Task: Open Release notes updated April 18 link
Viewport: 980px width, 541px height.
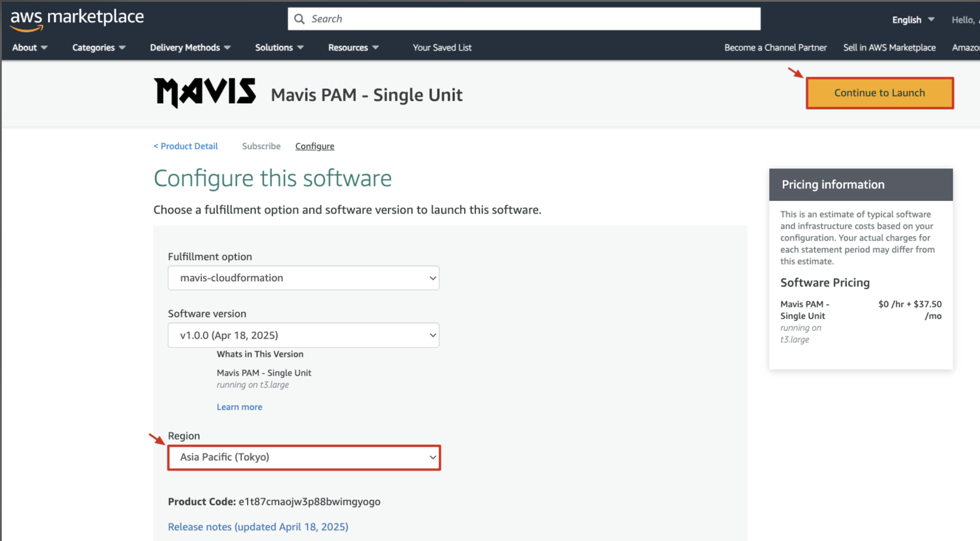Action: (258, 527)
